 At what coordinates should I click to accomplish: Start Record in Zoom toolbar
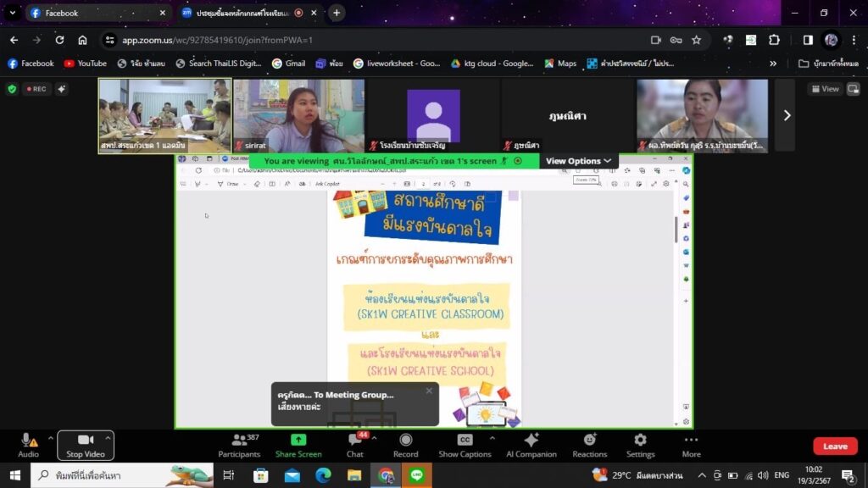pos(406,446)
